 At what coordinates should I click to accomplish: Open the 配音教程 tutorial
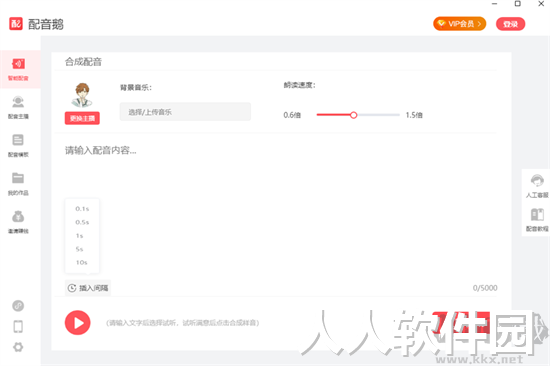tap(537, 220)
